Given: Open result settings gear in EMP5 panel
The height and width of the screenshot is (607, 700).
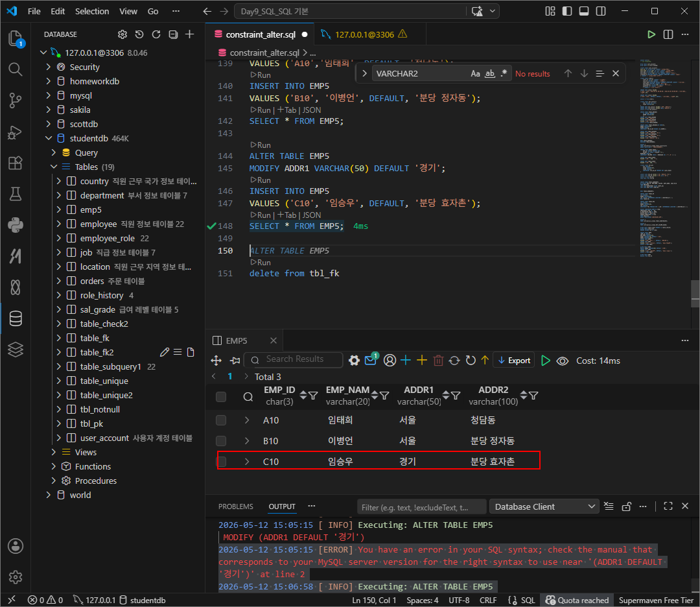Looking at the screenshot, I should click(x=354, y=361).
